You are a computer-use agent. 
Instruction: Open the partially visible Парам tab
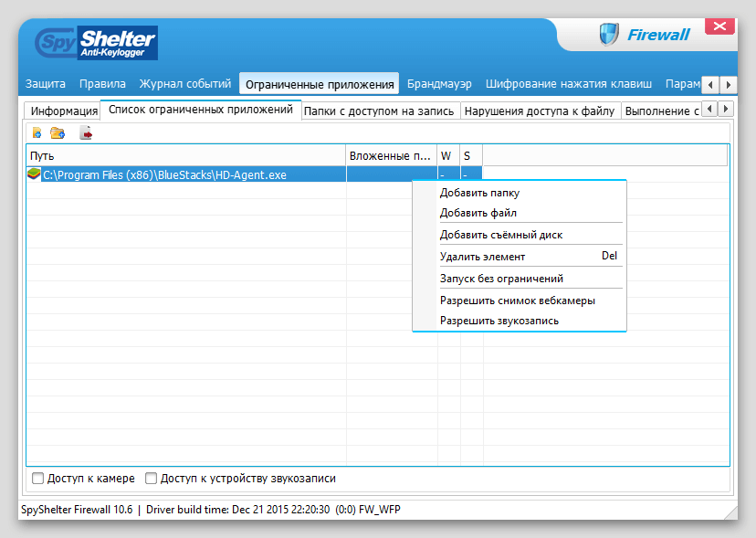click(x=682, y=84)
